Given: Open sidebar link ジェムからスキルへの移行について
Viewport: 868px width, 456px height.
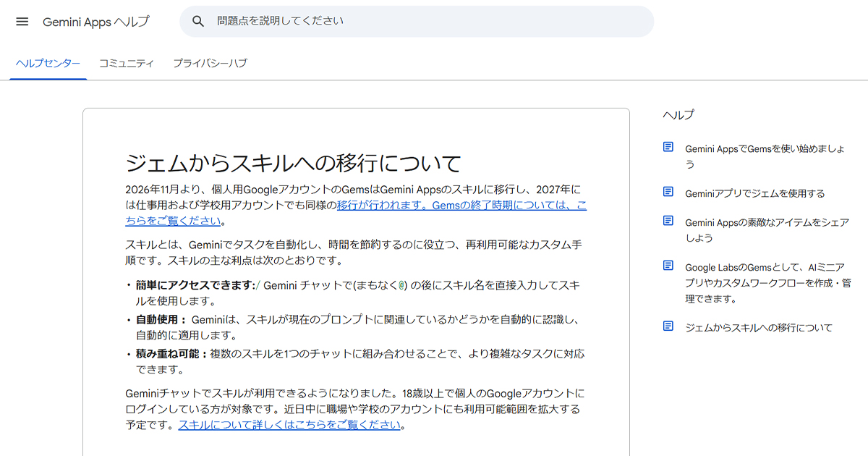Looking at the screenshot, I should click(x=759, y=328).
